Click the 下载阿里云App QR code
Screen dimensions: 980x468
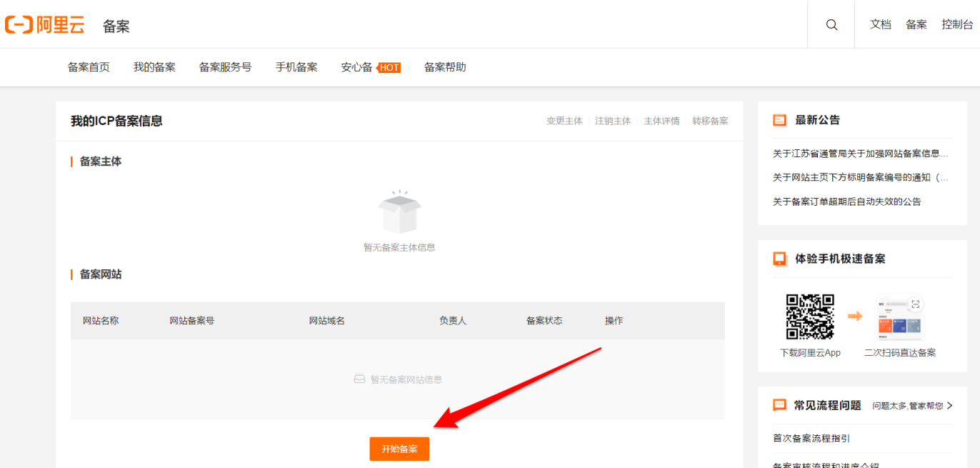[x=810, y=317]
